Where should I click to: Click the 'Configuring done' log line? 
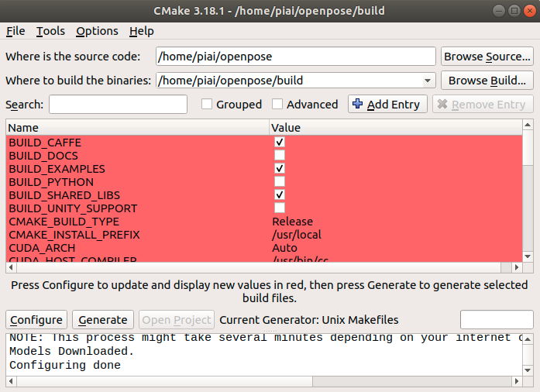click(x=65, y=365)
